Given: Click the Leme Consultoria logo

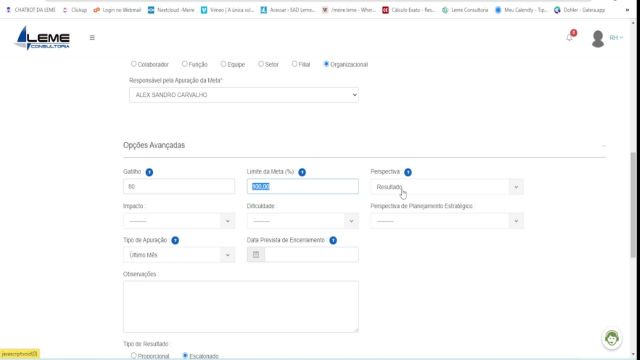Looking at the screenshot, I should 42,38.
